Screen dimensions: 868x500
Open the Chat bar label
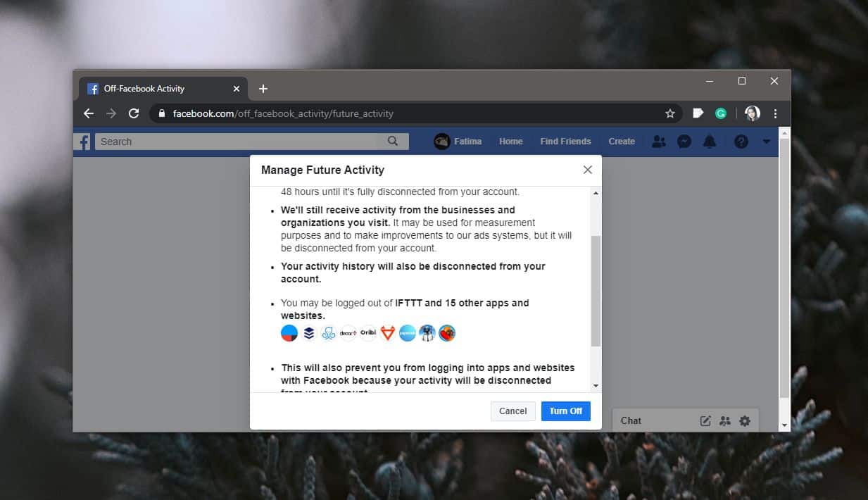(631, 421)
